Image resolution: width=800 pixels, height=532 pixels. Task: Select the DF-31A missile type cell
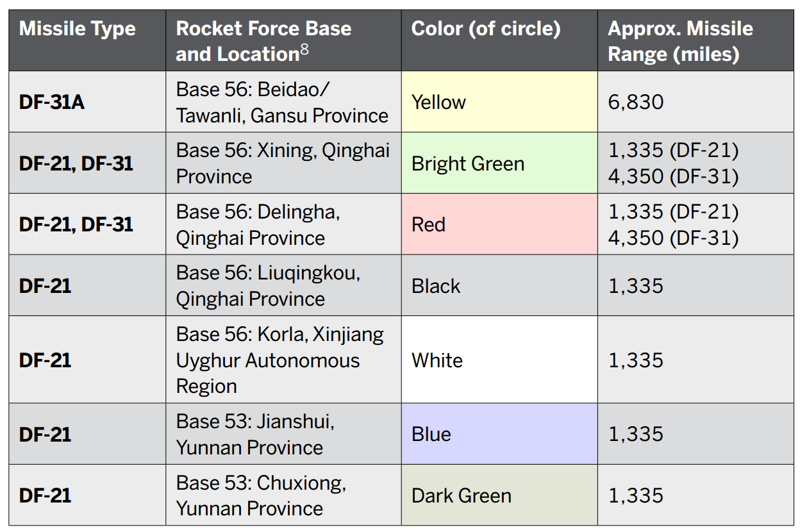(52, 102)
